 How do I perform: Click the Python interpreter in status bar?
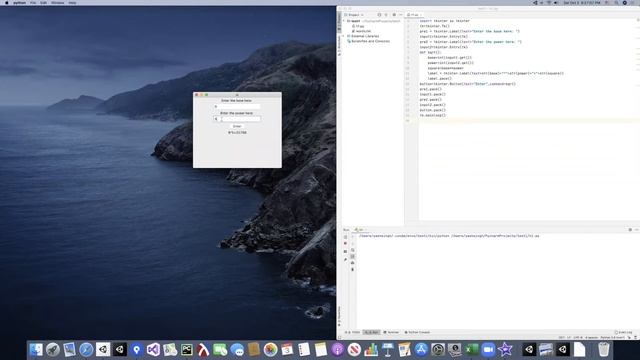(x=613, y=338)
